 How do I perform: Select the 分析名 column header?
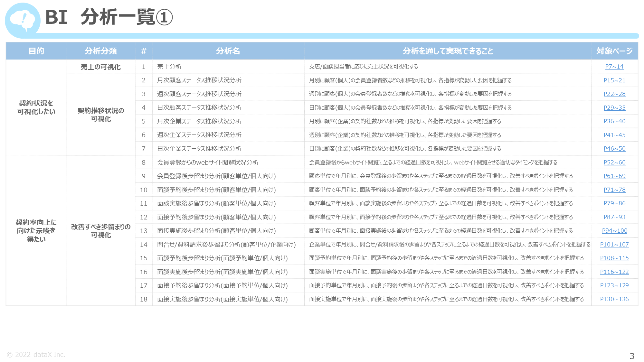click(228, 51)
